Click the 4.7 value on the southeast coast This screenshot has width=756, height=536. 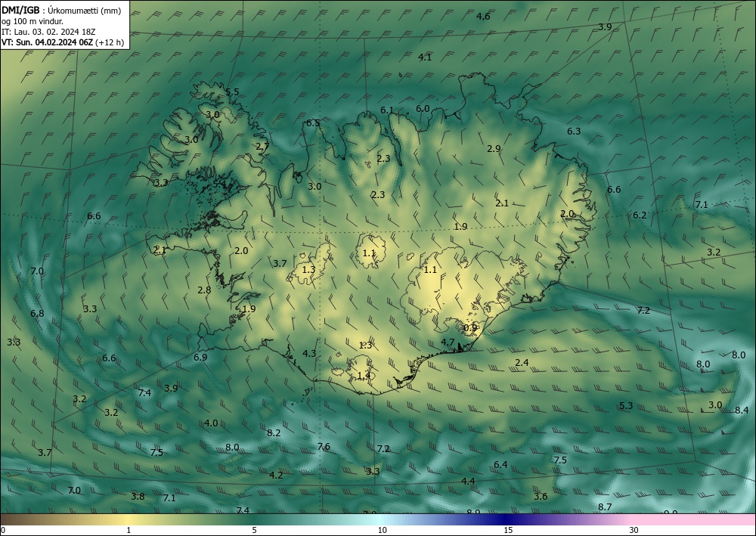448,342
